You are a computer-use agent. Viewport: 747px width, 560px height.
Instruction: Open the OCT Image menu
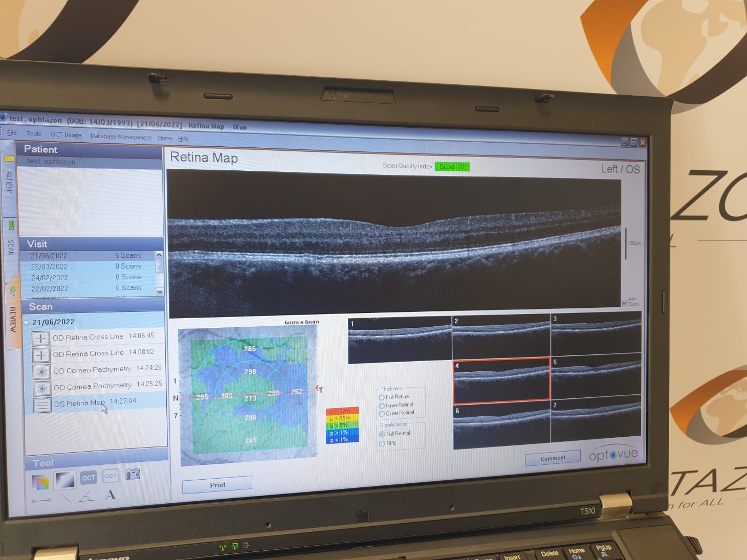[66, 135]
